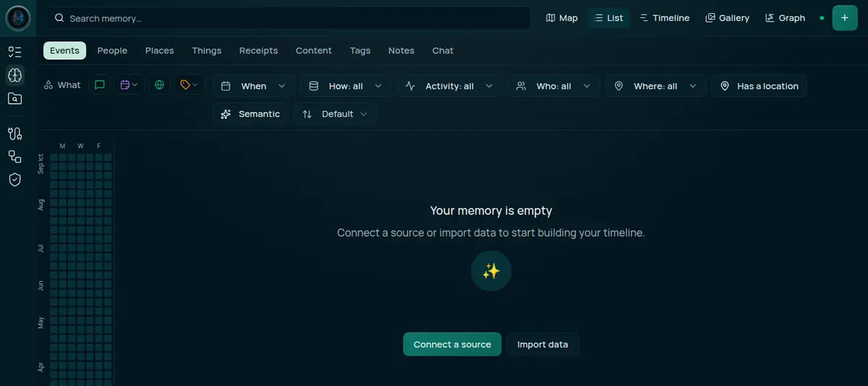Open the checklist sidebar icon
868x386 pixels.
coord(15,51)
